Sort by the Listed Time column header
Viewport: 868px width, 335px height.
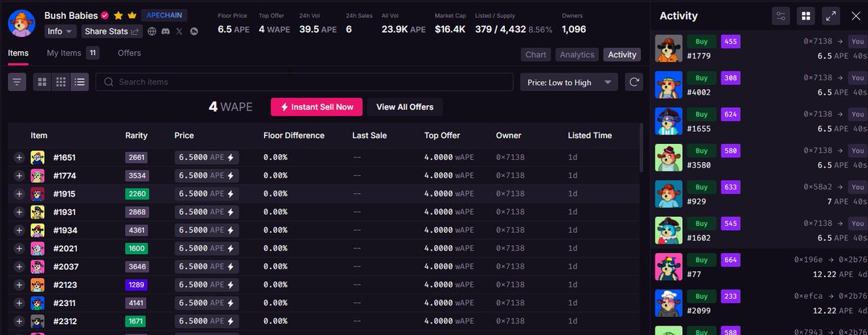tap(589, 135)
